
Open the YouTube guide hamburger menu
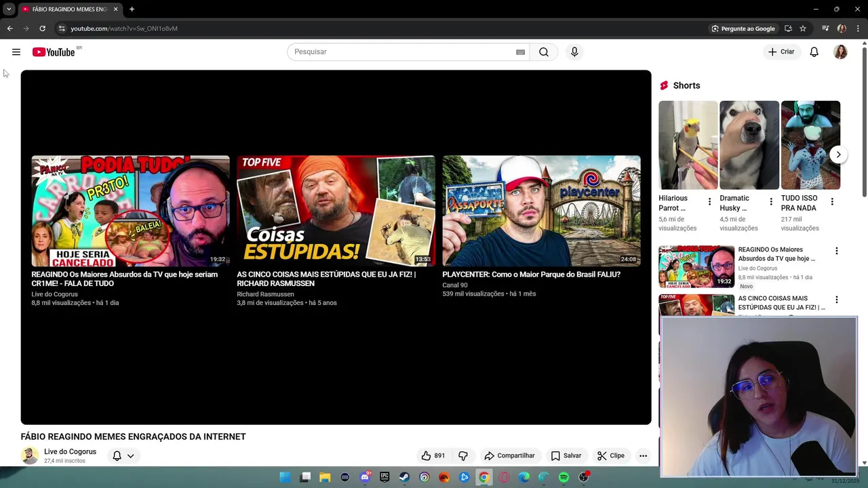click(x=16, y=52)
